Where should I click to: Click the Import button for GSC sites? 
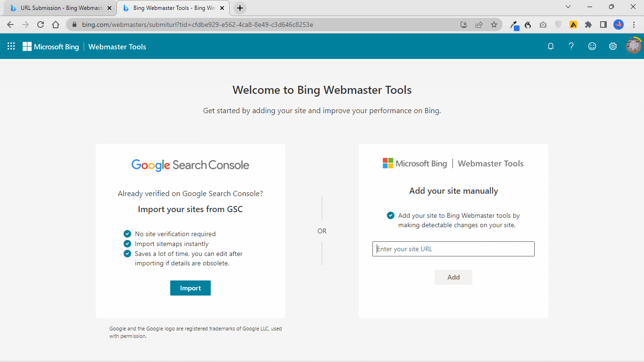190,288
